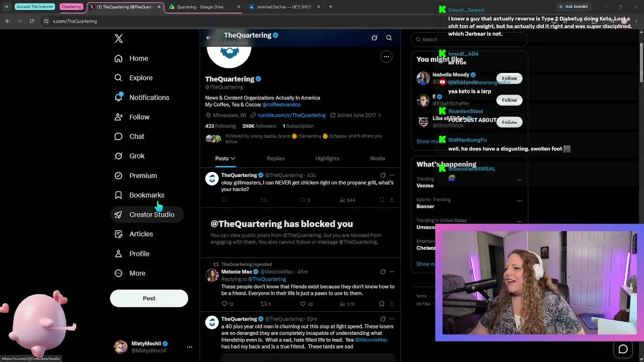The image size is (644, 362).
Task: Open the Follow page in the sidebar
Action: pos(132,117)
